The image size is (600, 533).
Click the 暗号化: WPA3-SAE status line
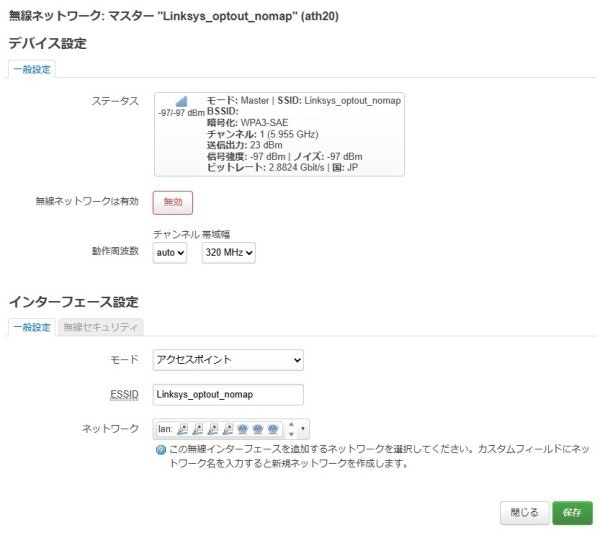(247, 123)
